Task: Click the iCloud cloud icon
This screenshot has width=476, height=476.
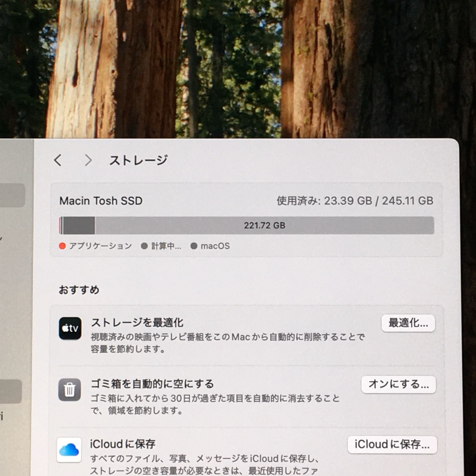Action: (x=69, y=450)
